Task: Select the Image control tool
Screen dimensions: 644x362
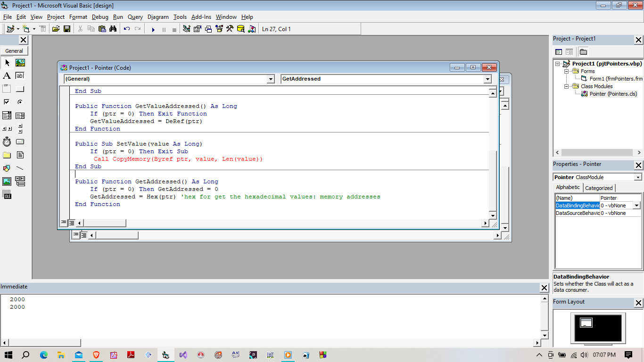Action: coord(7,181)
